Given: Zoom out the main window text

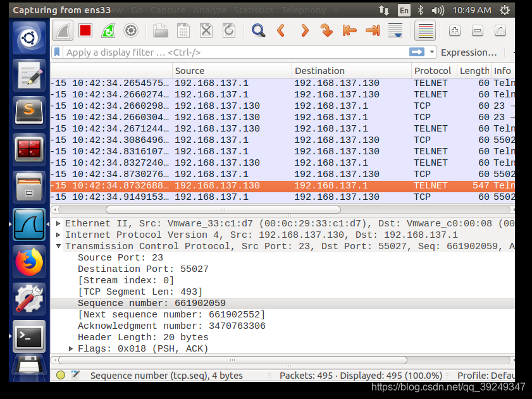Looking at the screenshot, I should pyautogui.click(x=478, y=30).
